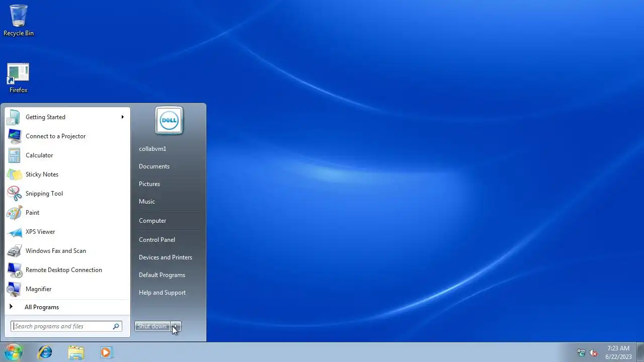
Task: Open the Magnifier icon
Action: pos(14,289)
